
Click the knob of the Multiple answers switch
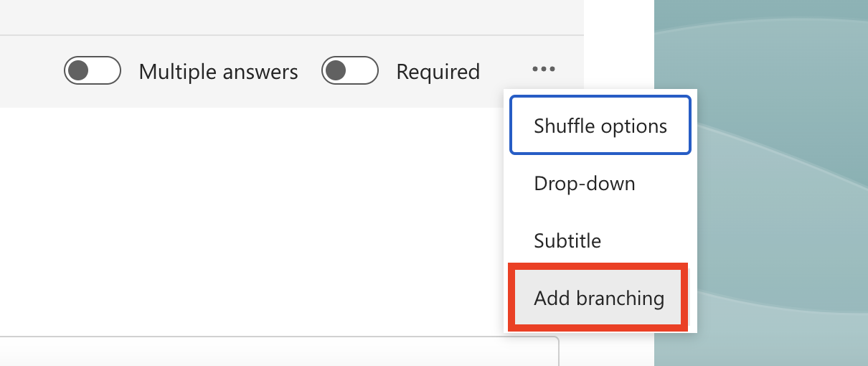click(x=78, y=71)
